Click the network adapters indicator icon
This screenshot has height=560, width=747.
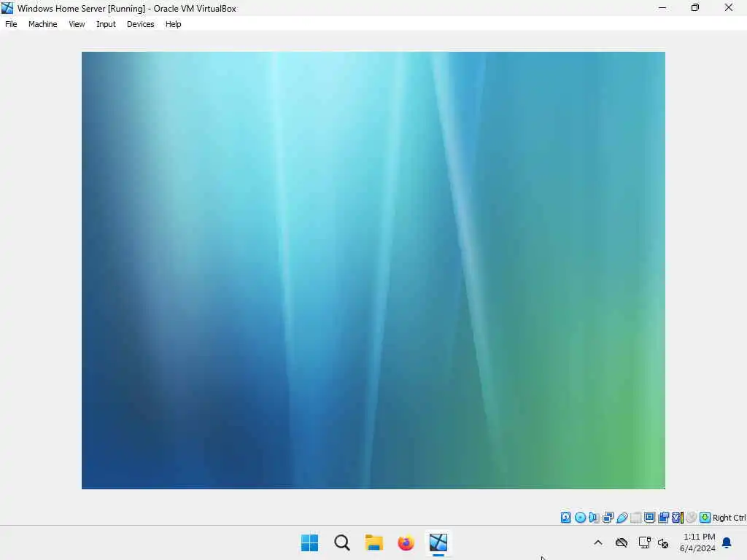pyautogui.click(x=608, y=517)
